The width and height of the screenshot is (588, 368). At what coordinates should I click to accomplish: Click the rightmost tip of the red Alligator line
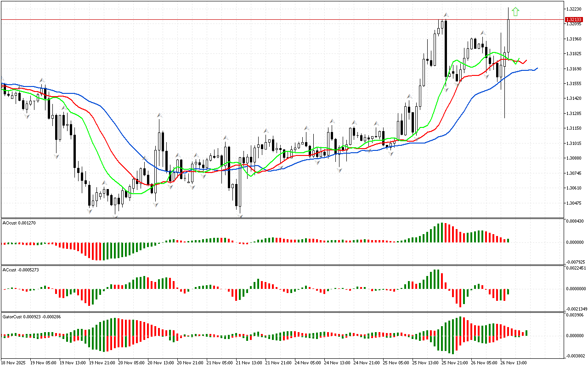(x=526, y=60)
